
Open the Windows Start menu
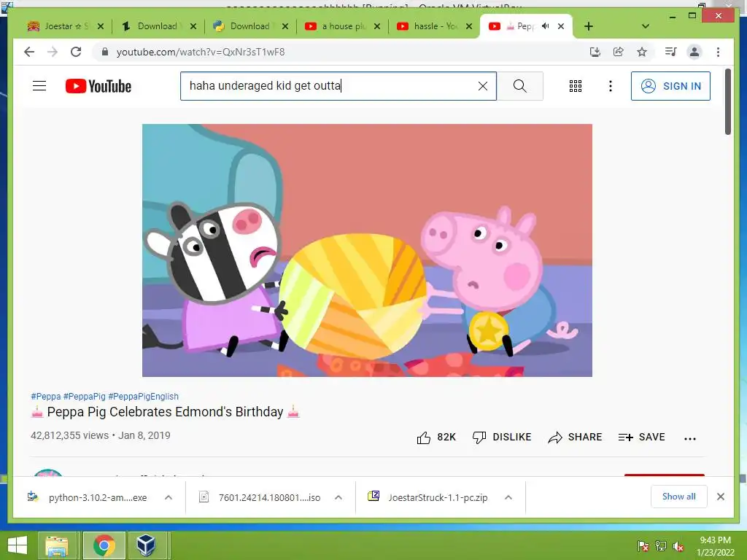[18, 545]
